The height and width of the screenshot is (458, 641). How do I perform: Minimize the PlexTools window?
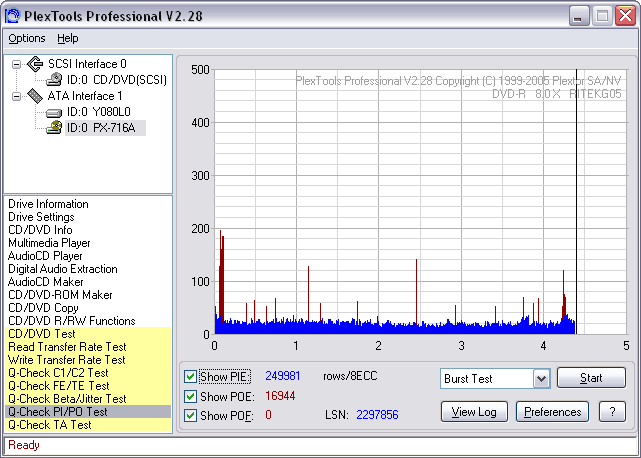578,16
